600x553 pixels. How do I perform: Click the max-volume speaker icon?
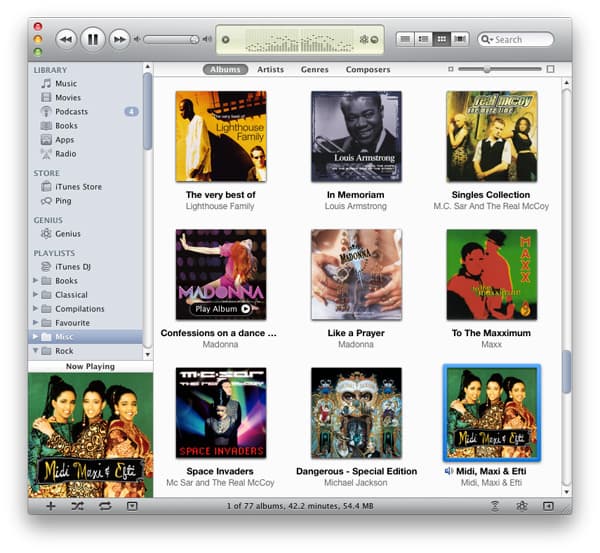coord(207,39)
